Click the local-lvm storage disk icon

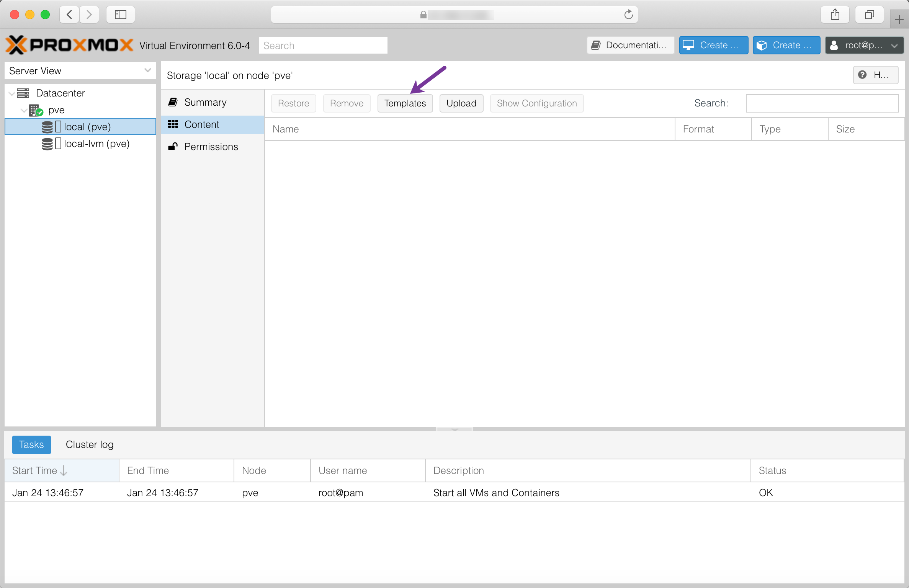pyautogui.click(x=47, y=144)
